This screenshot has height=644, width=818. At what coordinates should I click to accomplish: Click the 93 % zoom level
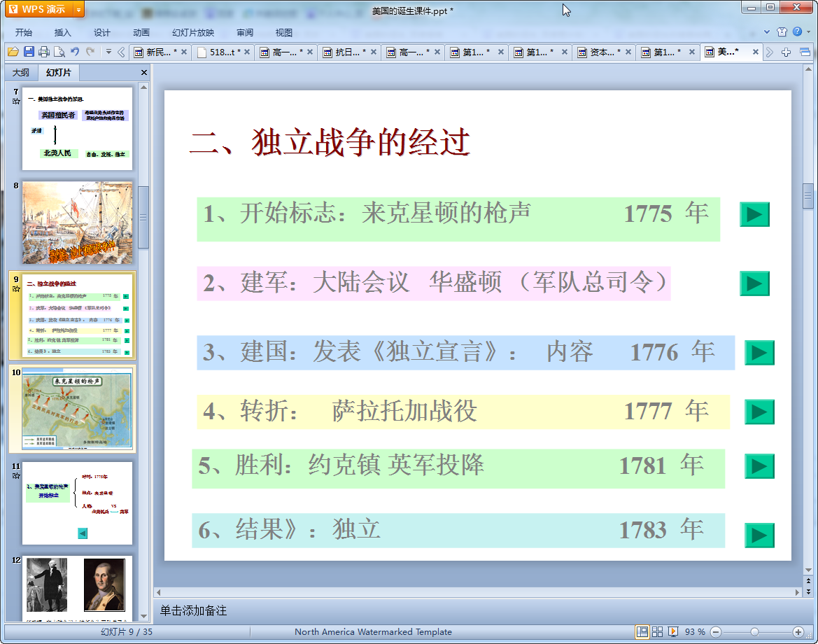pyautogui.click(x=694, y=632)
